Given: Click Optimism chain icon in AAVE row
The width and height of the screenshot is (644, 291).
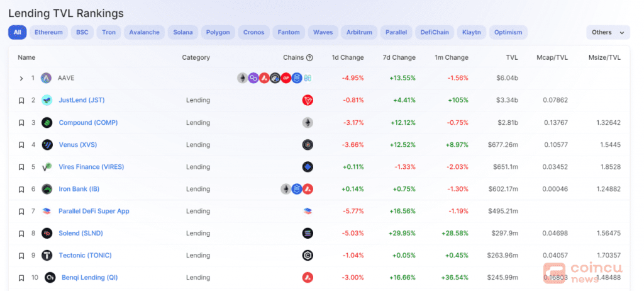Looking at the screenshot, I should coord(286,78).
